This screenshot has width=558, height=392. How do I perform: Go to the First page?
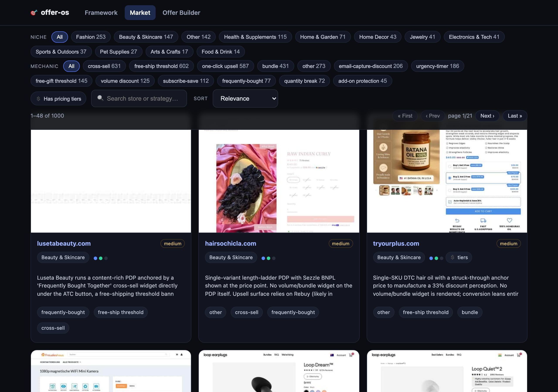[x=405, y=116]
